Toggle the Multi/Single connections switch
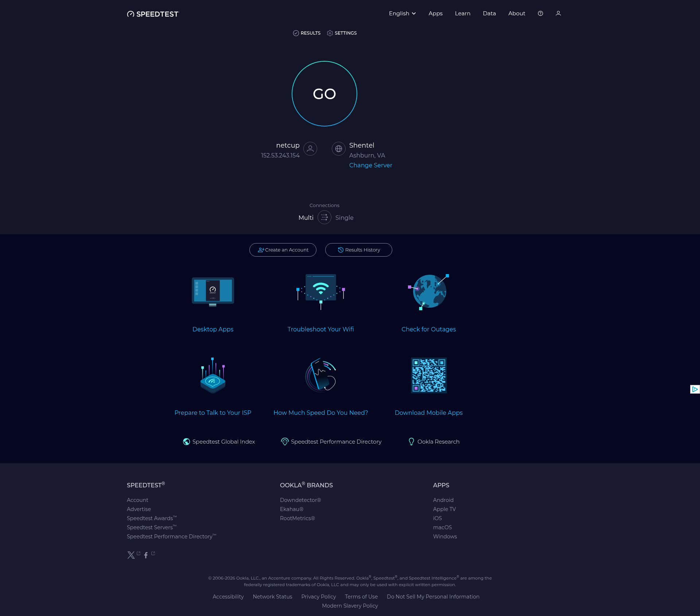The width and height of the screenshot is (700, 616). [x=324, y=218]
